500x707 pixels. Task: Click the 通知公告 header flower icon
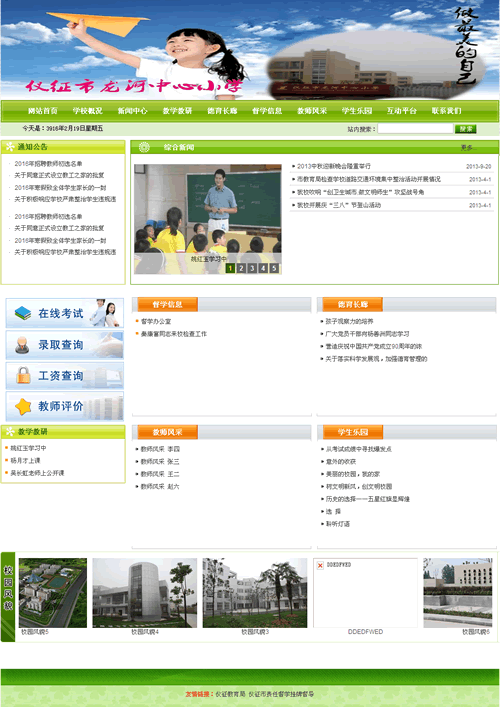click(10, 147)
